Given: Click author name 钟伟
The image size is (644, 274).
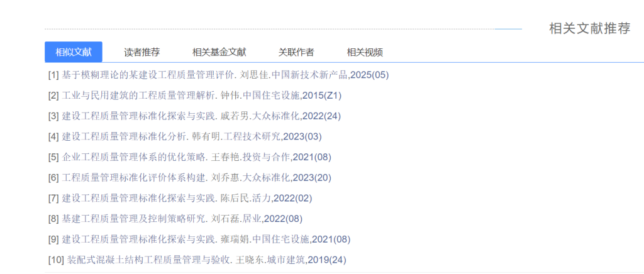Looking at the screenshot, I should click(231, 96).
